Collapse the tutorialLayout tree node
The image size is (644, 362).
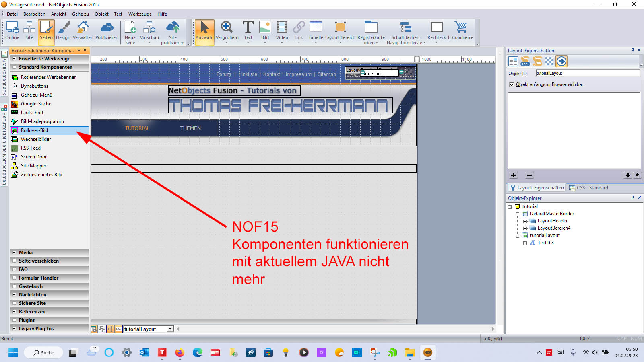click(518, 236)
